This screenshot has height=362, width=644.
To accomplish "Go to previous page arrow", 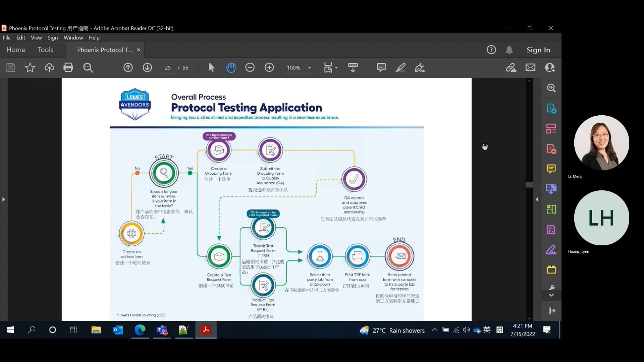I will pyautogui.click(x=128, y=68).
